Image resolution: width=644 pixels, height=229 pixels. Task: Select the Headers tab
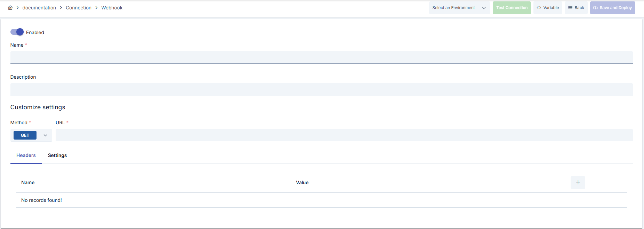point(26,155)
